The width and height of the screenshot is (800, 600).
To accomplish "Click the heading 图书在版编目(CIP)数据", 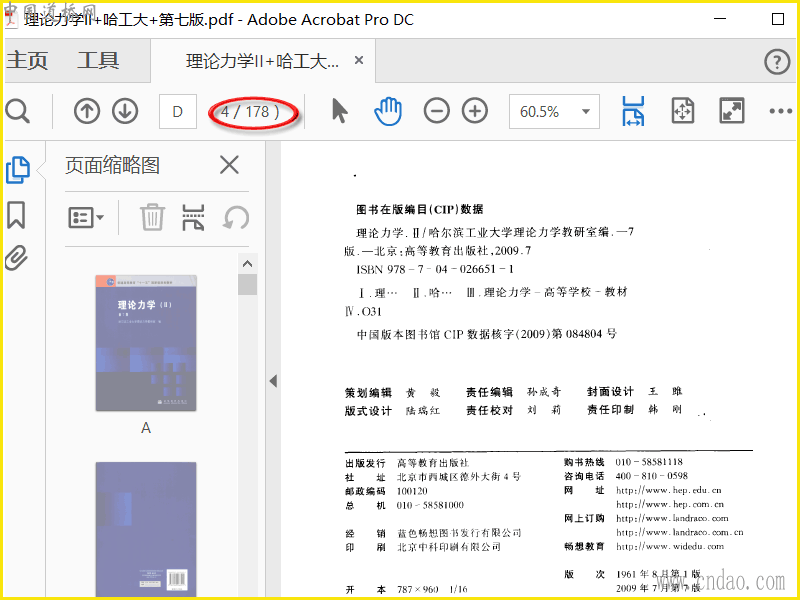I will tap(419, 209).
